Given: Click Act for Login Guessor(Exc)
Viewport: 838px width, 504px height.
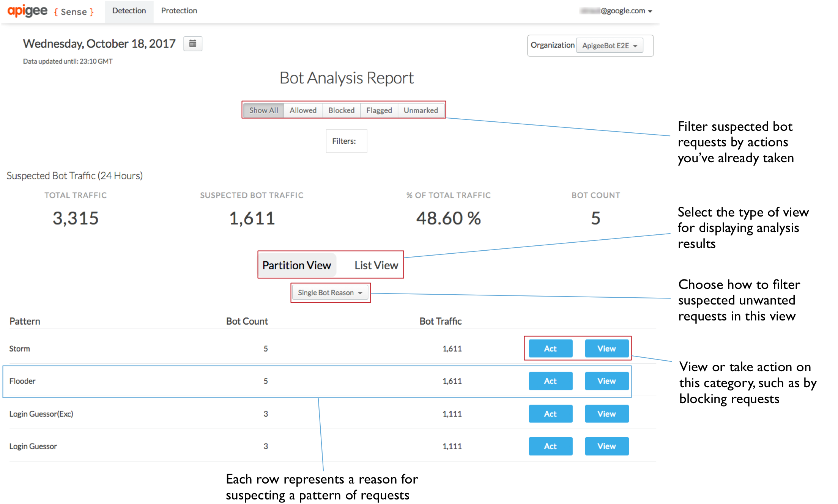Looking at the screenshot, I should click(550, 414).
